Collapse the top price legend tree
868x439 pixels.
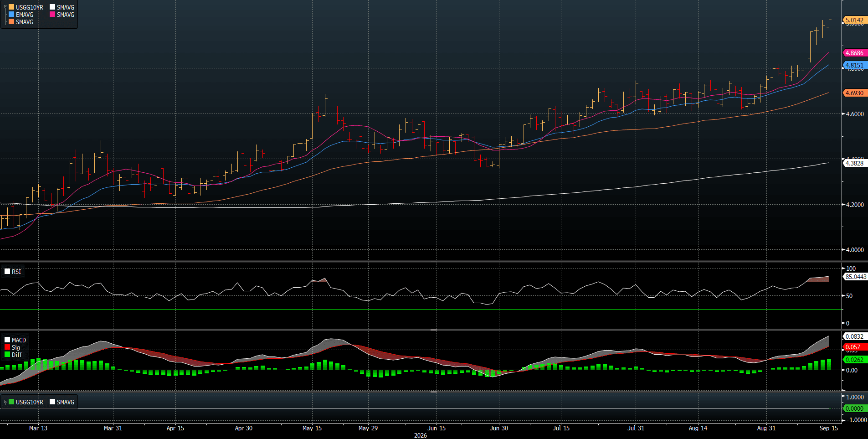click(x=5, y=7)
